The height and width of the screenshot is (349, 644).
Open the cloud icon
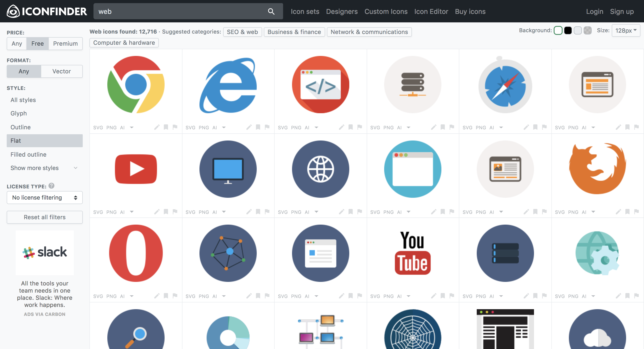597,329
